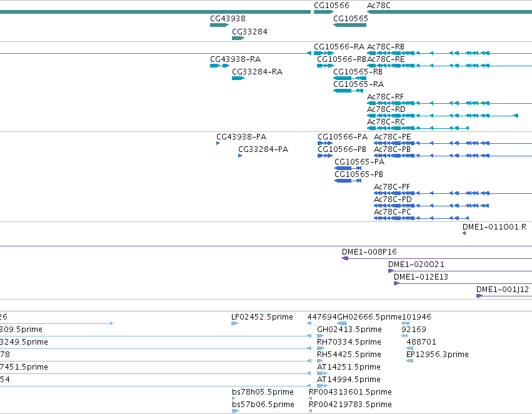Click the RP004219783.5prime EST label
The width and height of the screenshot is (532, 414).
click(350, 405)
